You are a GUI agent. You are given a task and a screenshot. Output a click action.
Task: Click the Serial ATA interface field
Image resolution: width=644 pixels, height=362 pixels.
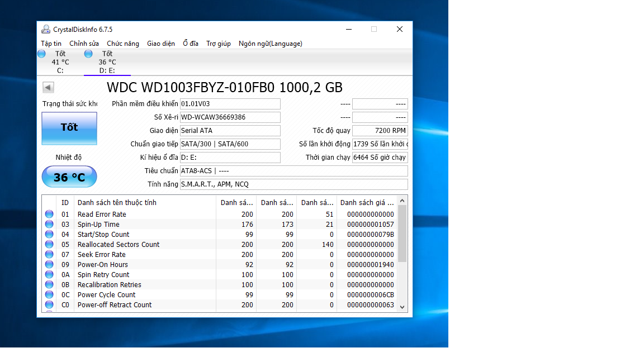tap(230, 131)
